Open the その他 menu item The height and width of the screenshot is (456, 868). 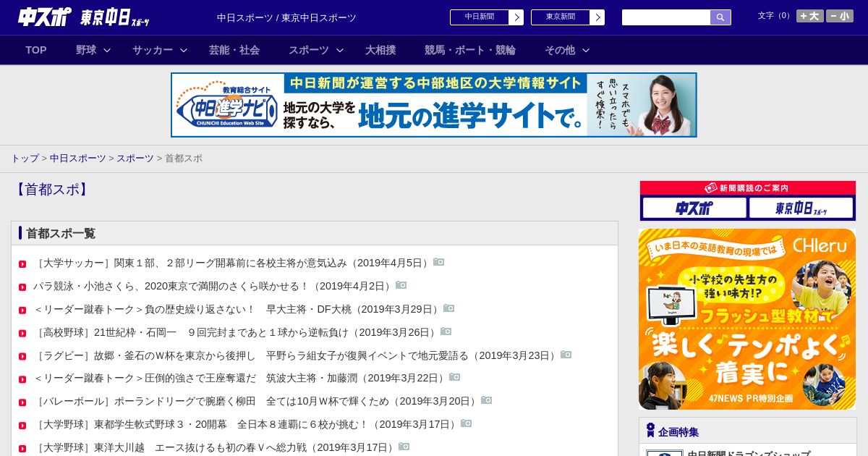(560, 50)
